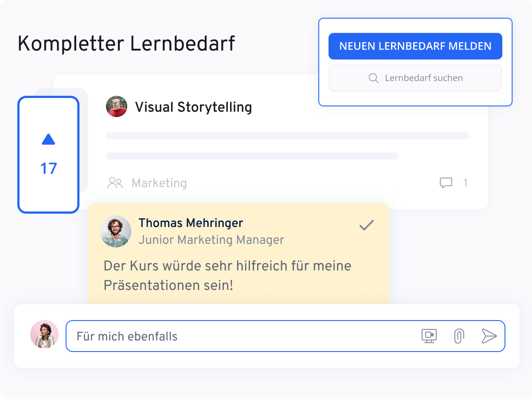Image resolution: width=532 pixels, height=399 pixels.
Task: Toggle the checkmark on Thomas Mehringer's comment
Action: pyautogui.click(x=366, y=226)
